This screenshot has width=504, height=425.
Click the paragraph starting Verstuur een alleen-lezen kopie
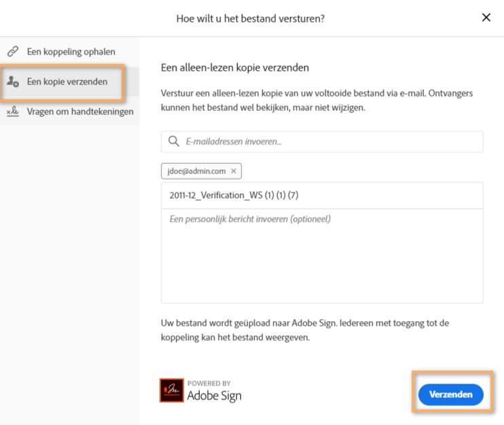(x=317, y=101)
